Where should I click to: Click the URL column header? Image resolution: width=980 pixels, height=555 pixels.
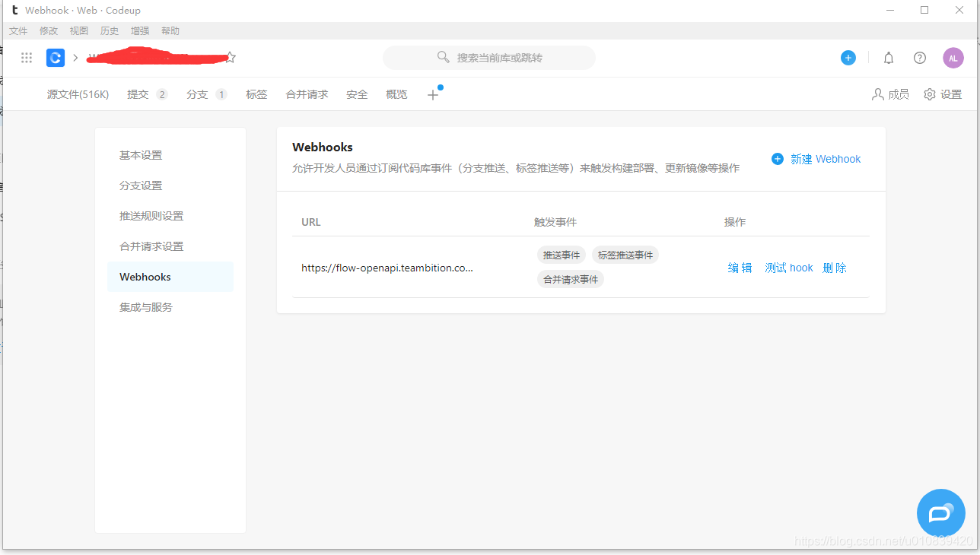pyautogui.click(x=311, y=222)
